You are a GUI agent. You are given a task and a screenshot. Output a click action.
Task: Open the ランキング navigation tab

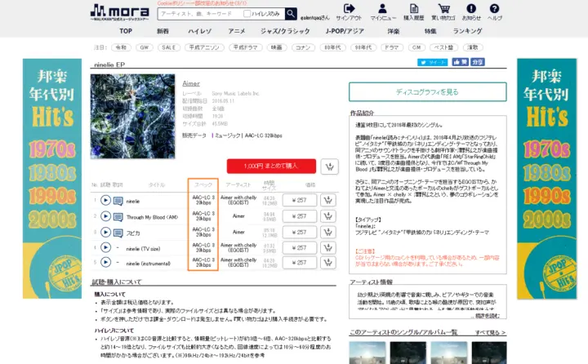(x=468, y=31)
